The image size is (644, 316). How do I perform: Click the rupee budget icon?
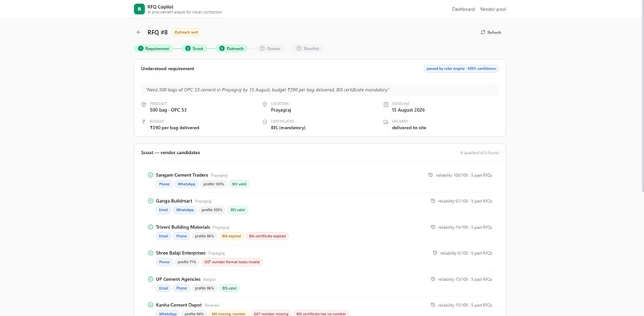coord(144,122)
